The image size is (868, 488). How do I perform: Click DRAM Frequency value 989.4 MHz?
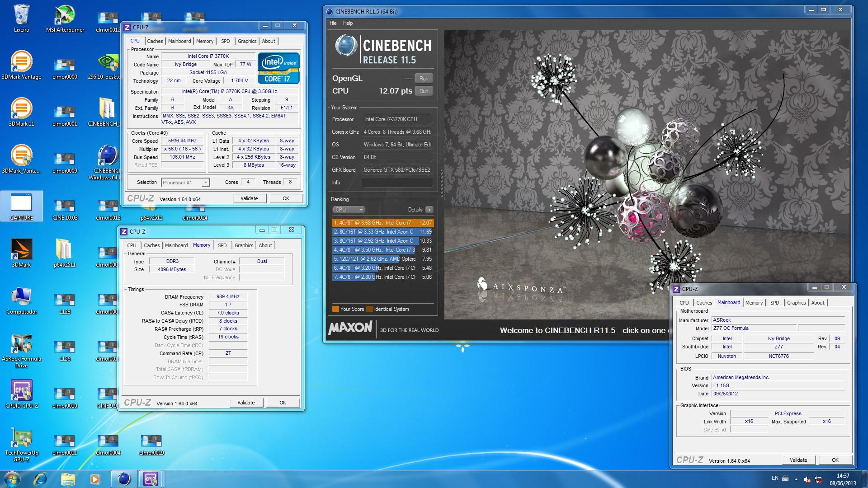(x=228, y=297)
